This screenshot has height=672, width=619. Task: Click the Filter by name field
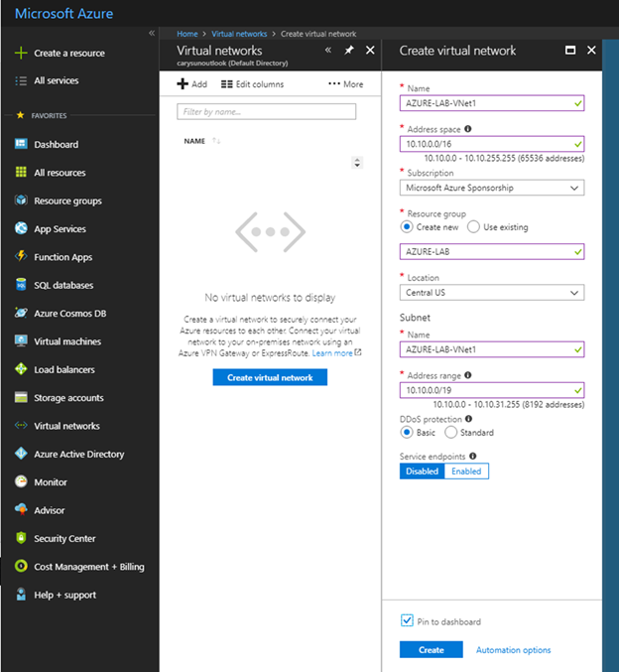coord(266,112)
